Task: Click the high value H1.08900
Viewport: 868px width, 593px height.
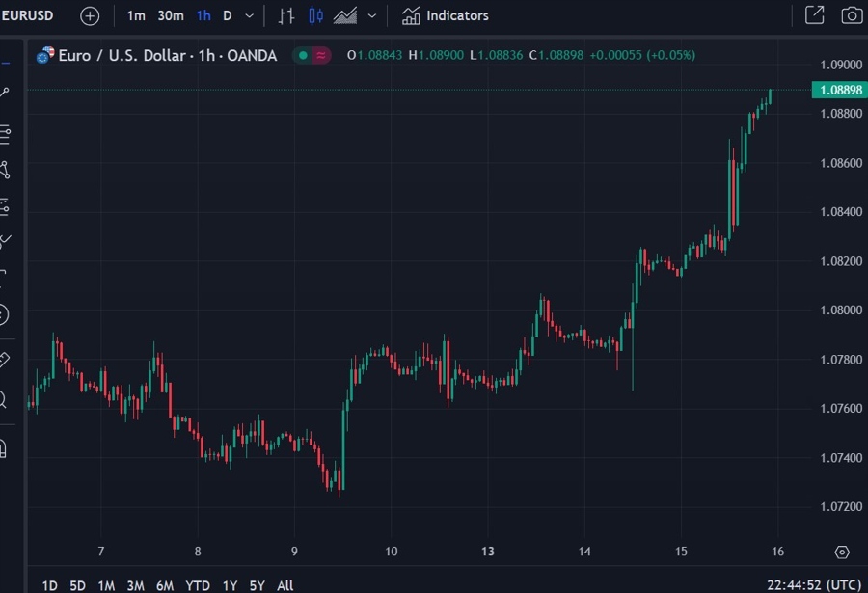Action: [x=436, y=55]
